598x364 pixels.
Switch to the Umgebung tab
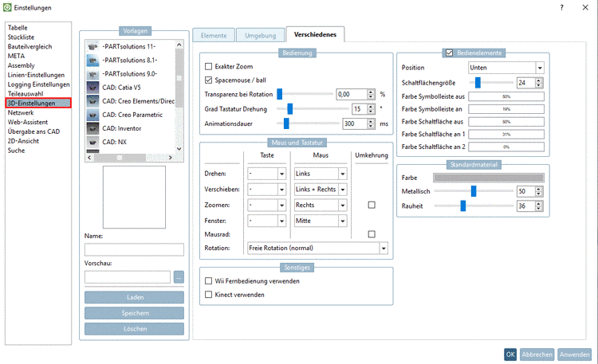tap(260, 36)
